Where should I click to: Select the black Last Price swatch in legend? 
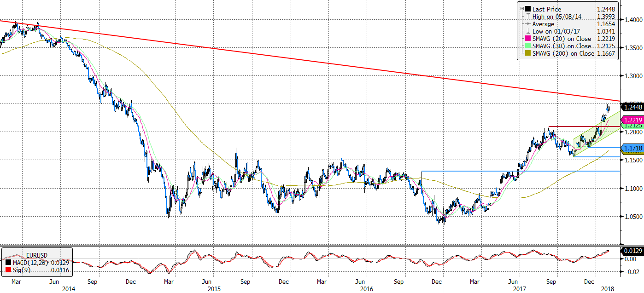527,9
